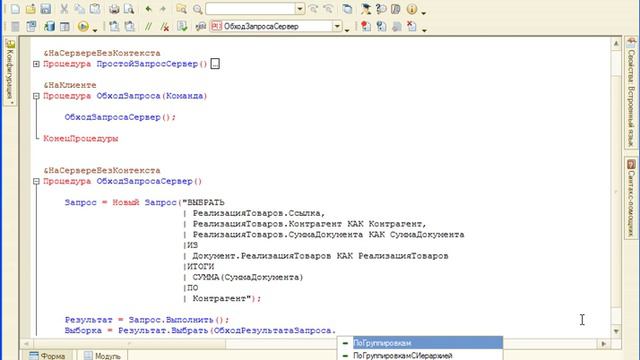Open the Конфигурация side panel tab

[10, 71]
